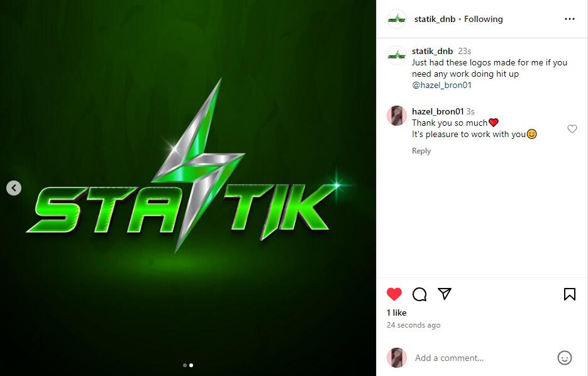Open the @hazel_bron01 mention link
Image resolution: width=588 pixels, height=376 pixels.
[441, 85]
